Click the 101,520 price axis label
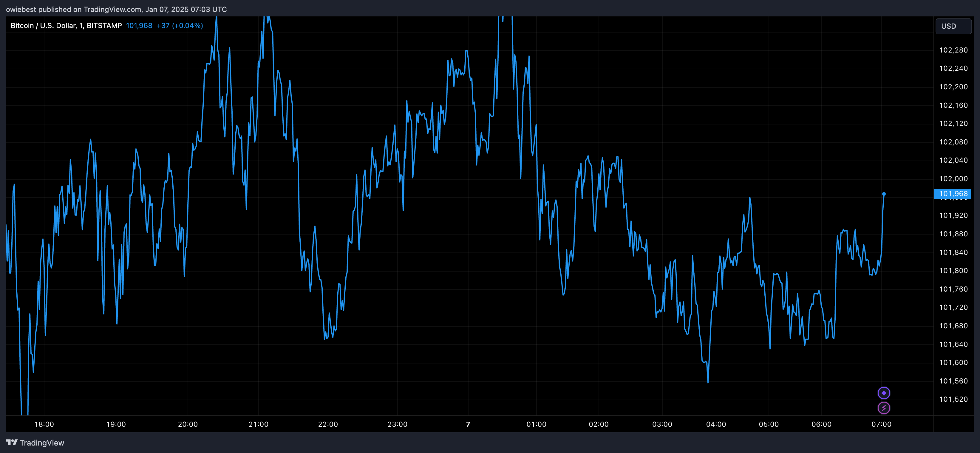The image size is (980, 453). point(953,399)
